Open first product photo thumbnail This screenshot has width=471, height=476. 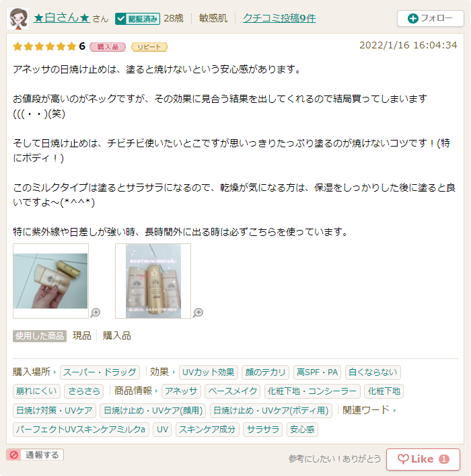pyautogui.click(x=50, y=281)
